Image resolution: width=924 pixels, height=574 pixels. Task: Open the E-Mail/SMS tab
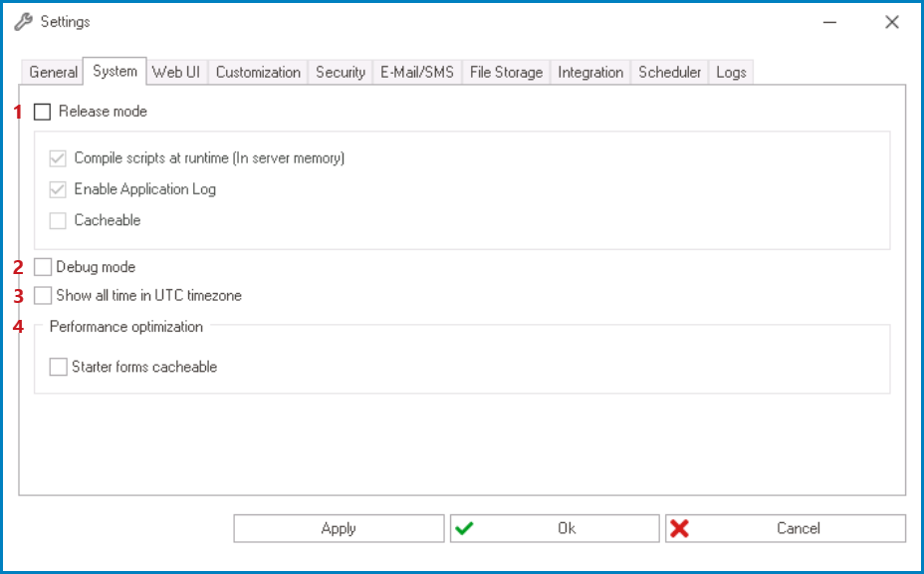pos(417,73)
